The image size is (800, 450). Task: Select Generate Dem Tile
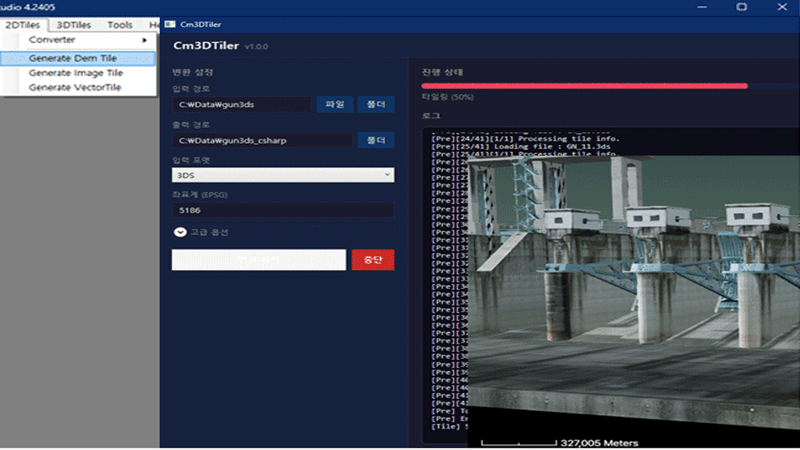79,58
